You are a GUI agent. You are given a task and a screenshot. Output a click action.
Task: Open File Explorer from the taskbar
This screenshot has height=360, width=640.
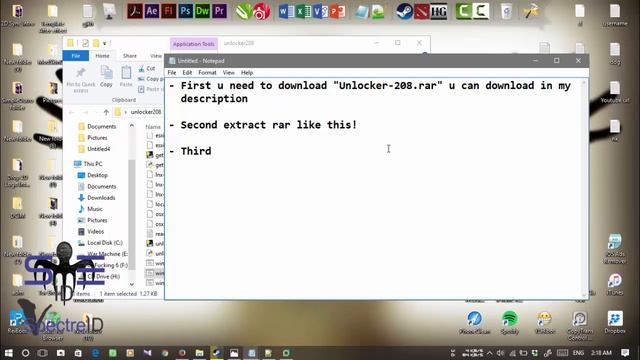pyautogui.click(x=199, y=353)
